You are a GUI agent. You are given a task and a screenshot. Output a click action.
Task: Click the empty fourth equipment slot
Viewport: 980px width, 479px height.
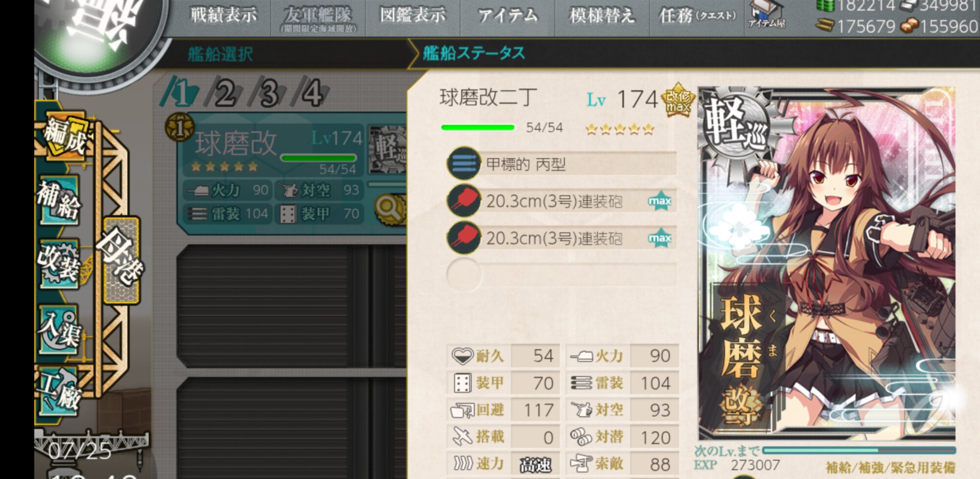coord(562,275)
